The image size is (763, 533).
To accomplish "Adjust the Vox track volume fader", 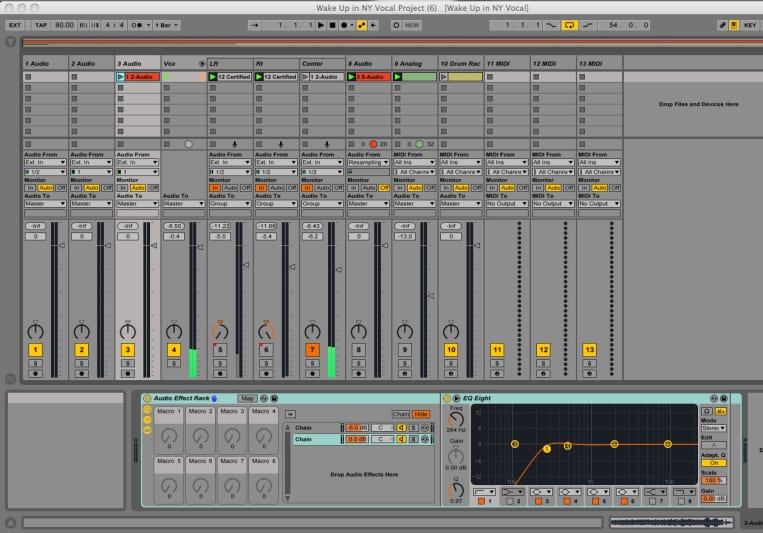I will click(x=200, y=247).
